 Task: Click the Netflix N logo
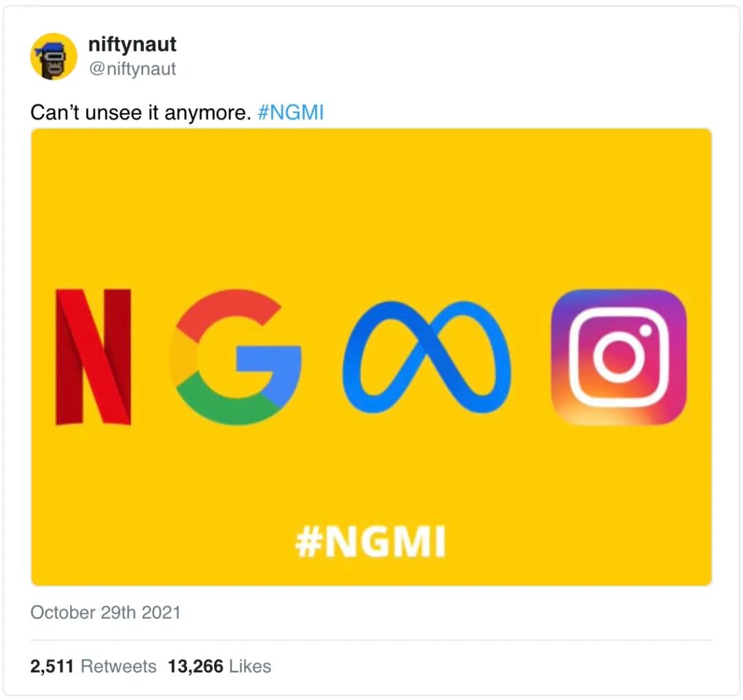click(x=94, y=357)
